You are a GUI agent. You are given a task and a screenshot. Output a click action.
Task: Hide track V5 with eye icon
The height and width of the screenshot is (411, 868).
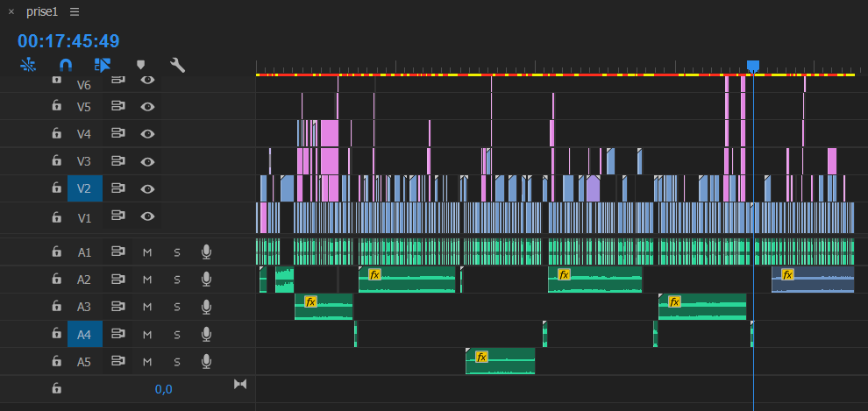[x=147, y=106]
